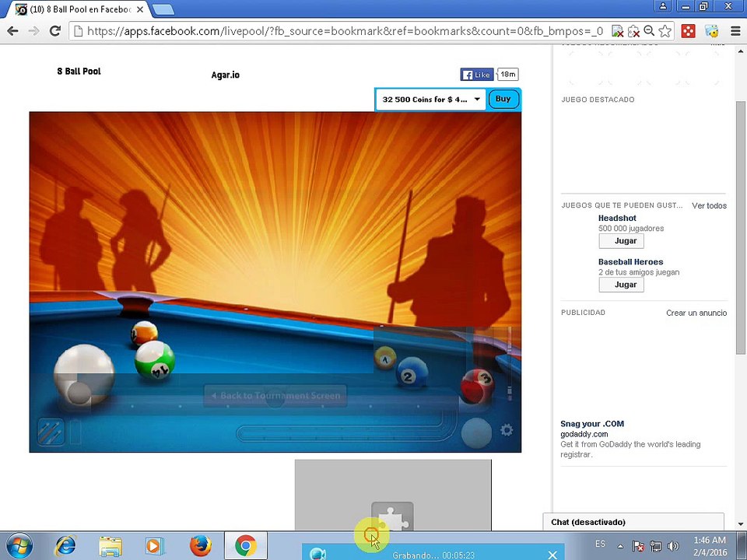Click the plugin puzzle piece placeholder

coord(392,516)
